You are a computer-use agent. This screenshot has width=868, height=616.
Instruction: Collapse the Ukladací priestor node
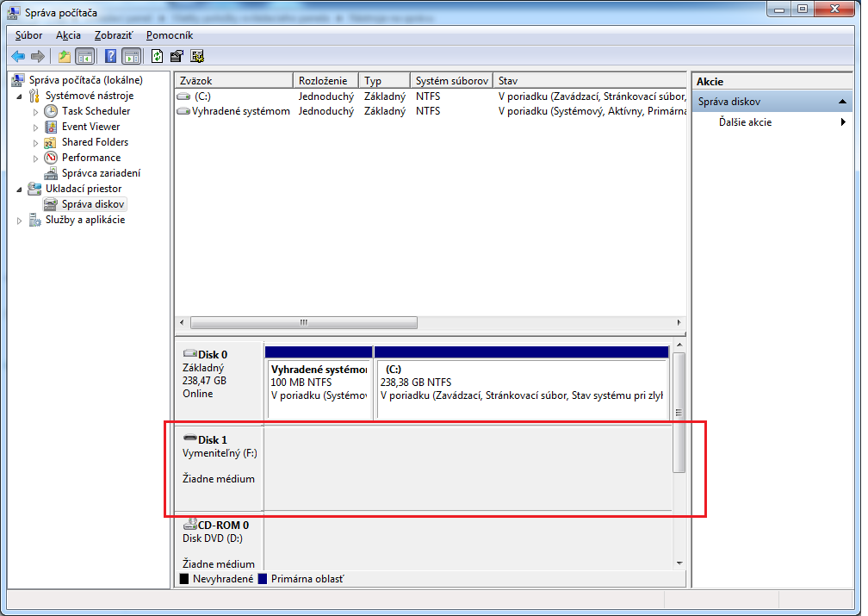(20, 190)
